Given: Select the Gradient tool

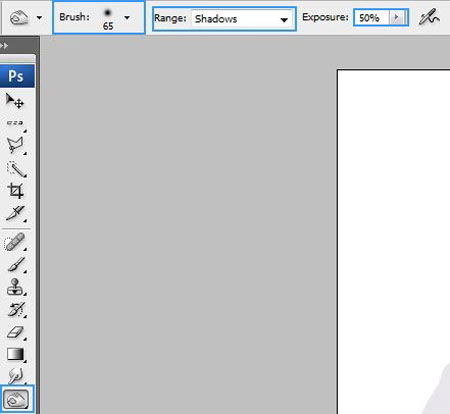Looking at the screenshot, I should coord(15,354).
